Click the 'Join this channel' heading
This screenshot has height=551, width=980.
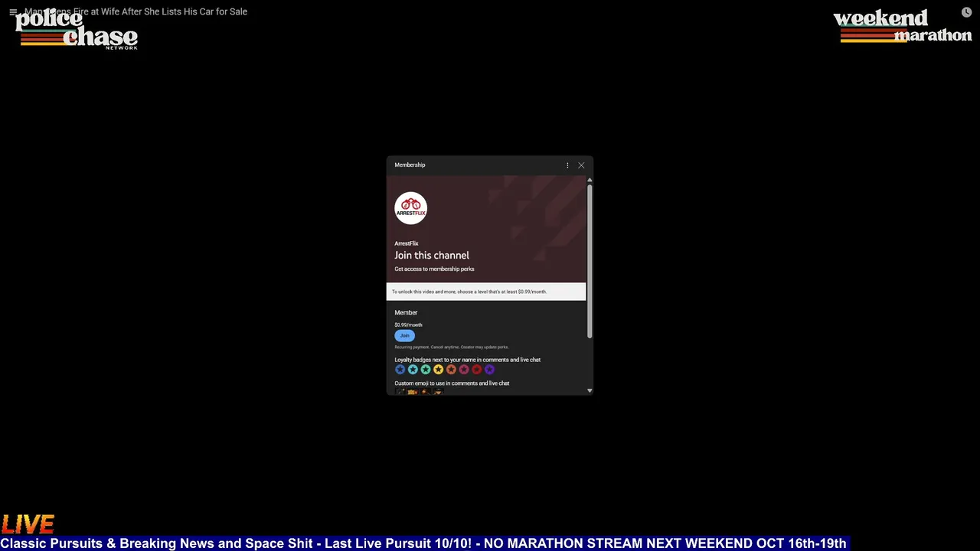pos(432,256)
